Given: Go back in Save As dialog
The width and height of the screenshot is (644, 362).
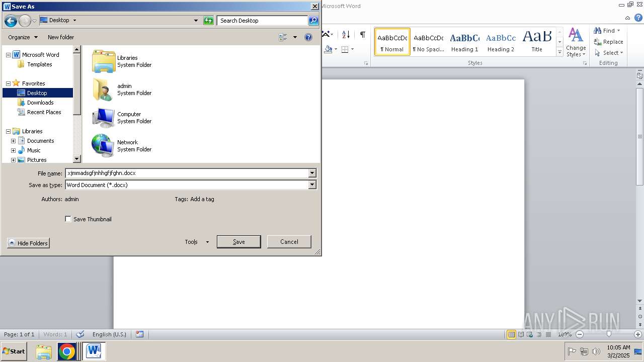Looking at the screenshot, I should [11, 21].
